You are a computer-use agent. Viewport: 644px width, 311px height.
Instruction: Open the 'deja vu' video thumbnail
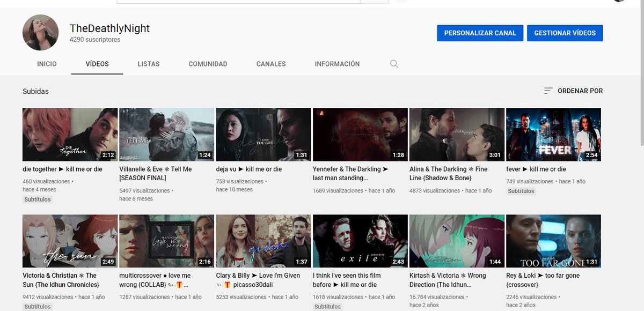pyautogui.click(x=264, y=135)
